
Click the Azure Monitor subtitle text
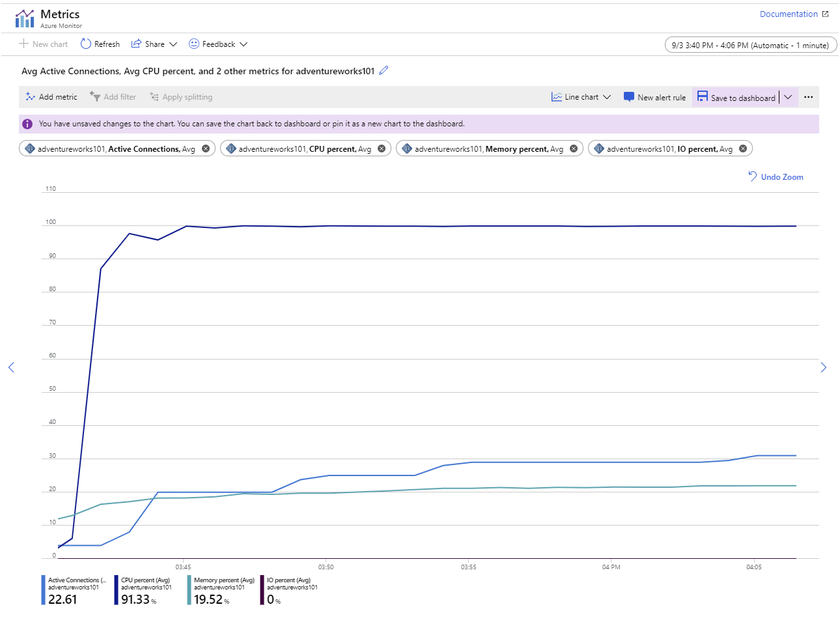coord(61,26)
